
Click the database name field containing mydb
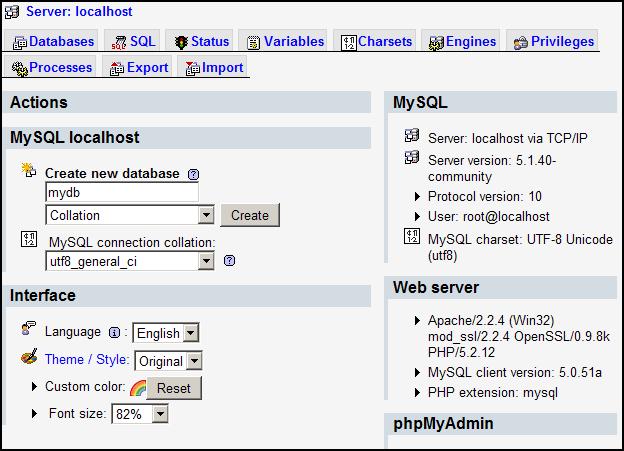click(x=122, y=192)
